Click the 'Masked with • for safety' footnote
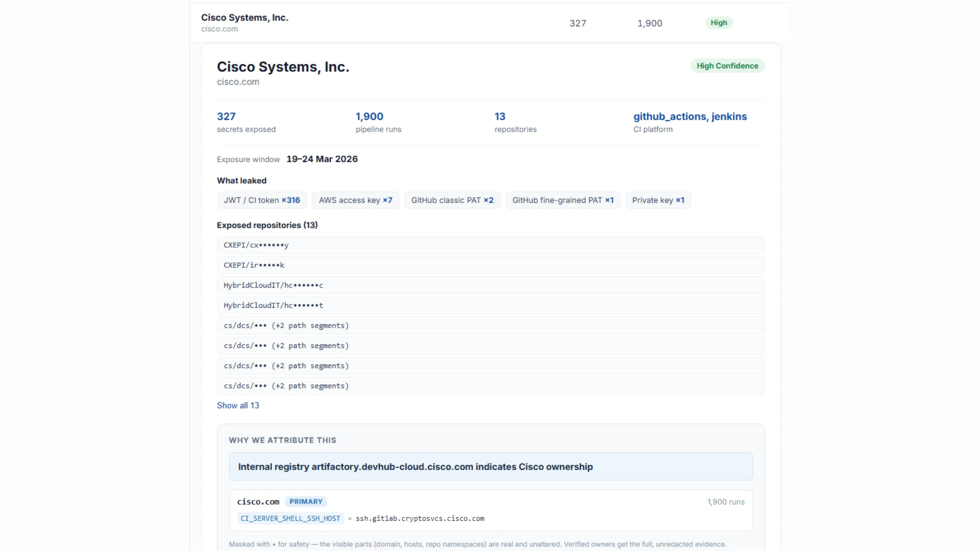Image resolution: width=980 pixels, height=551 pixels. 478,544
